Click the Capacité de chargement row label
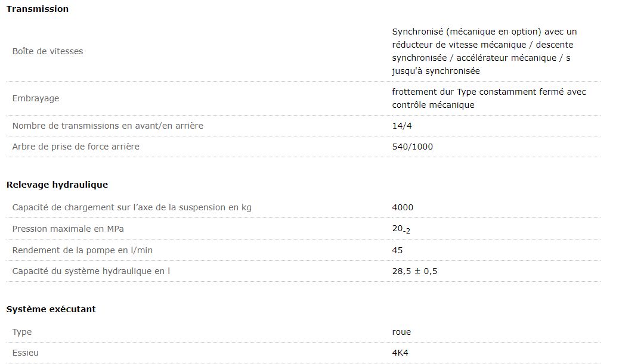 (131, 207)
